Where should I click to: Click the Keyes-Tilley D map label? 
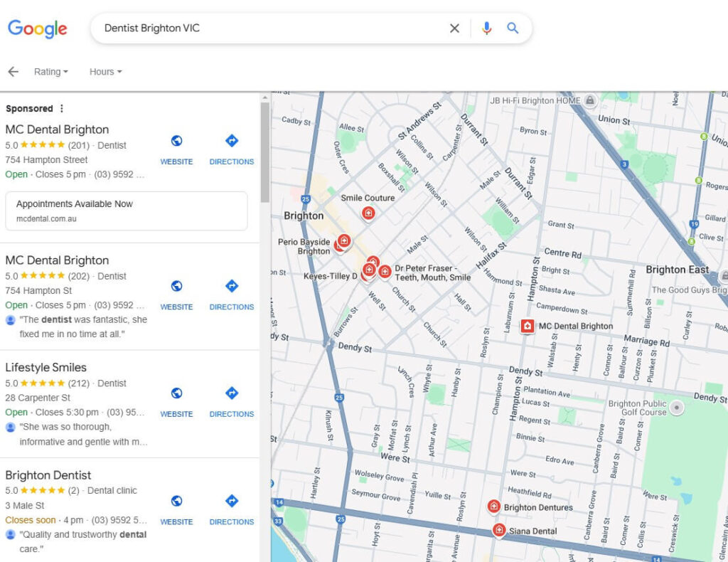[331, 276]
